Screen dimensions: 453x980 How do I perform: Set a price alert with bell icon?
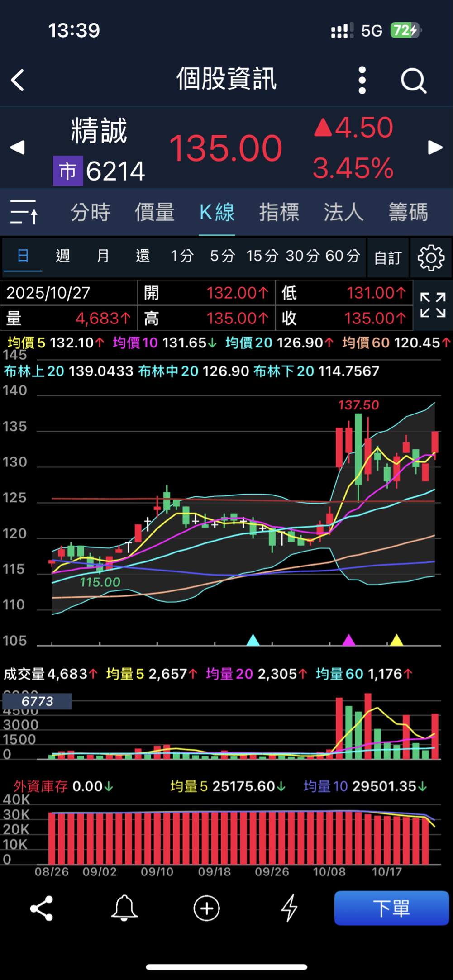click(124, 908)
